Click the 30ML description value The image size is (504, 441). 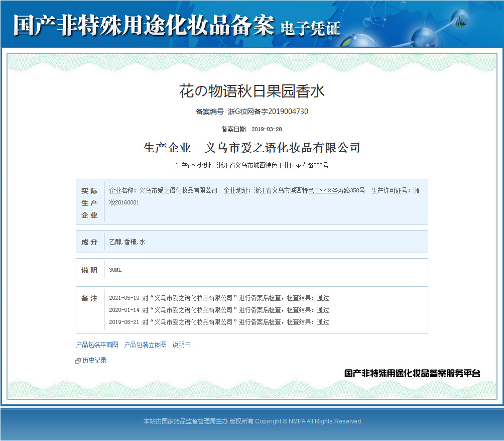(115, 270)
